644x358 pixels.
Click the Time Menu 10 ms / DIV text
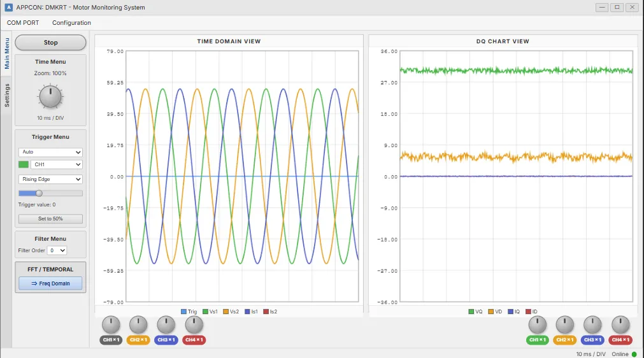[x=50, y=118]
